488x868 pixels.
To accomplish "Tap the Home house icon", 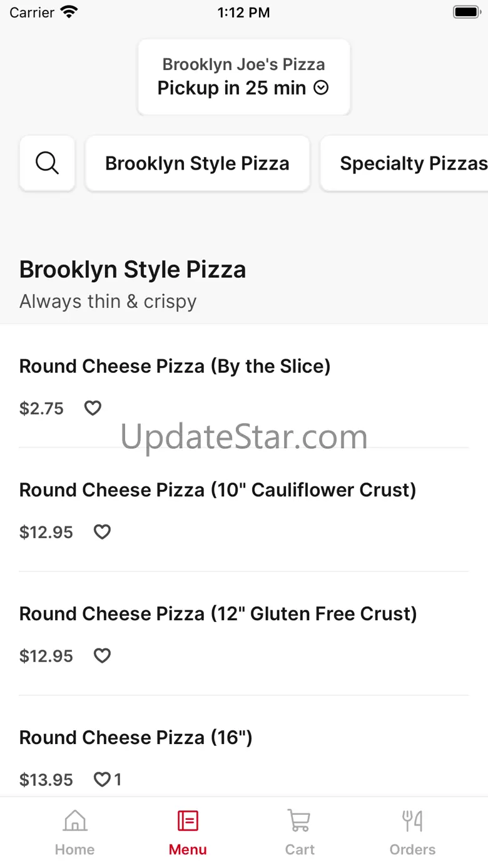I will pos(74,820).
